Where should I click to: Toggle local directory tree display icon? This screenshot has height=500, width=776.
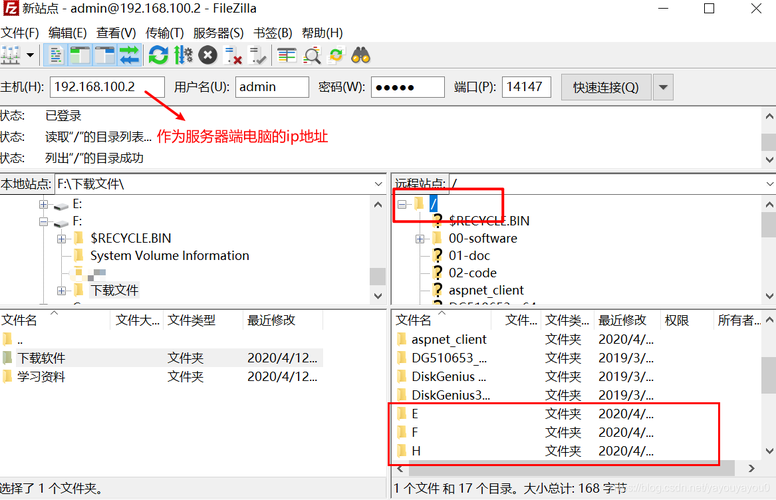[80, 55]
